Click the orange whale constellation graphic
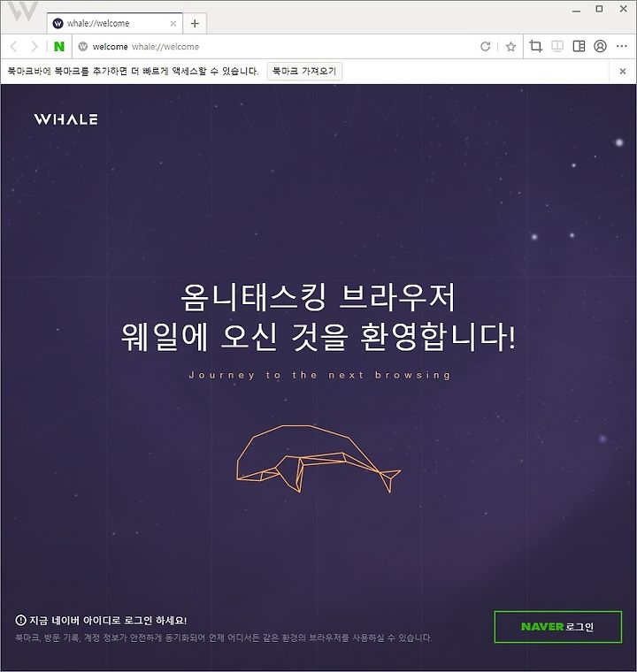The width and height of the screenshot is (637, 672). coord(318,459)
